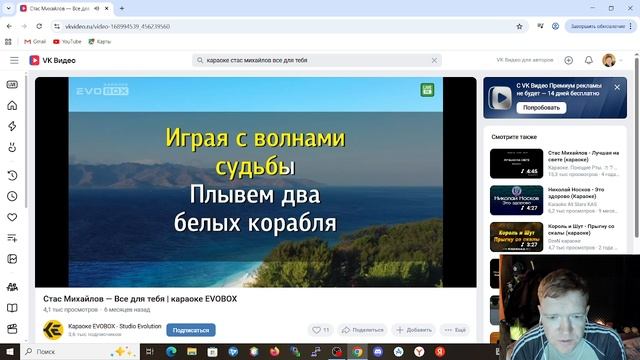Clear the search field with X
The height and width of the screenshot is (360, 640).
click(434, 60)
